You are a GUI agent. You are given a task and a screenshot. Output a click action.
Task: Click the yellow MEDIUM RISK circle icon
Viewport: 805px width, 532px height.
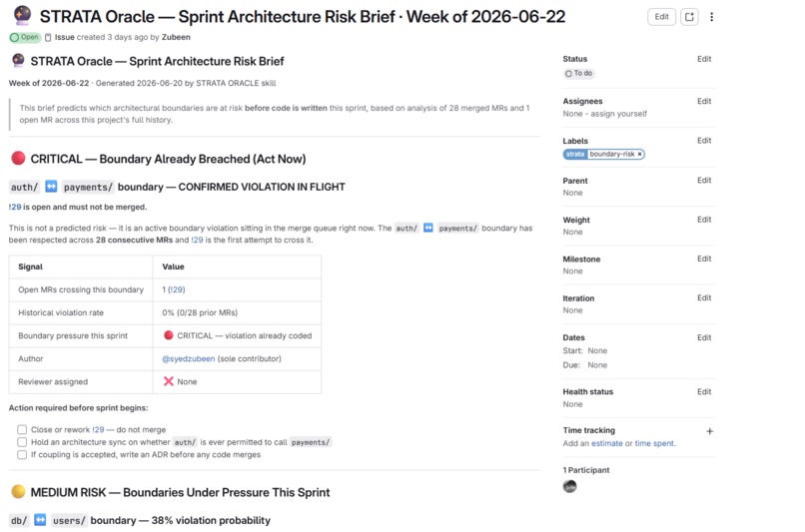[18, 491]
